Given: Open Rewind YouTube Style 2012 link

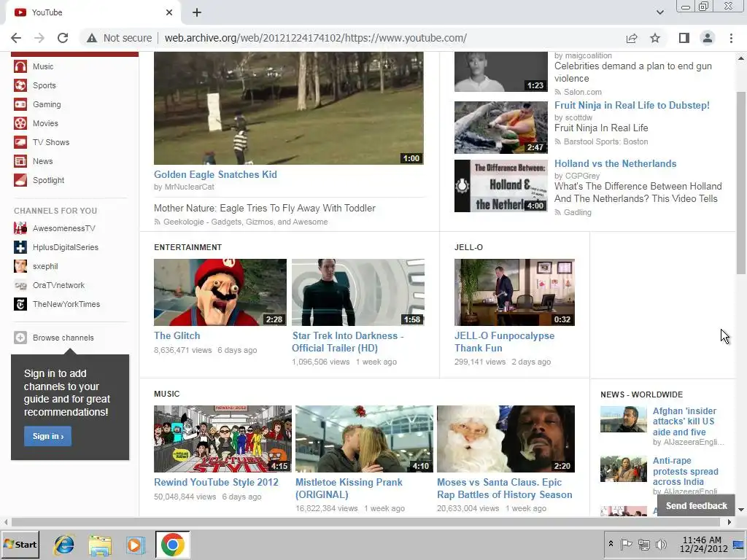Looking at the screenshot, I should pyautogui.click(x=216, y=483).
